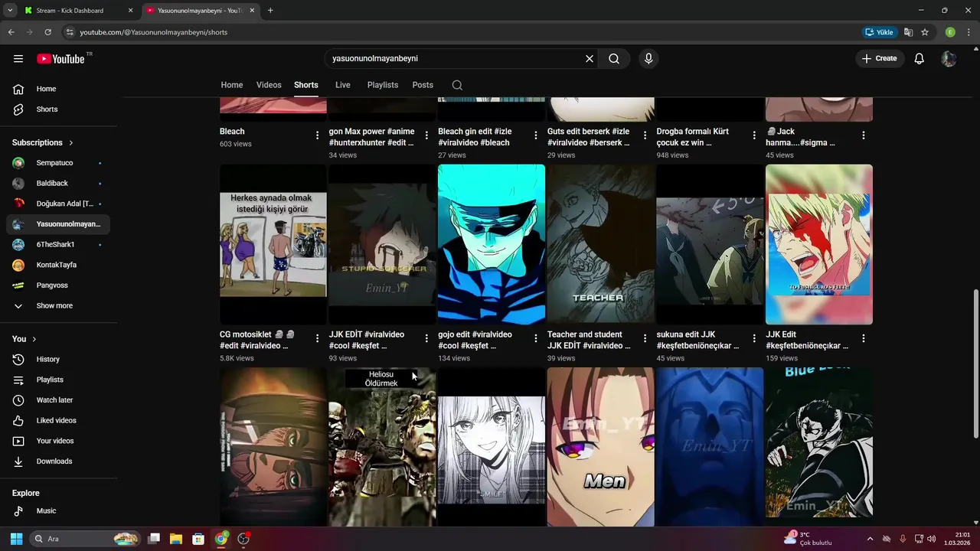Image resolution: width=980 pixels, height=551 pixels.
Task: Open the Windows Start menu
Action: point(16,539)
